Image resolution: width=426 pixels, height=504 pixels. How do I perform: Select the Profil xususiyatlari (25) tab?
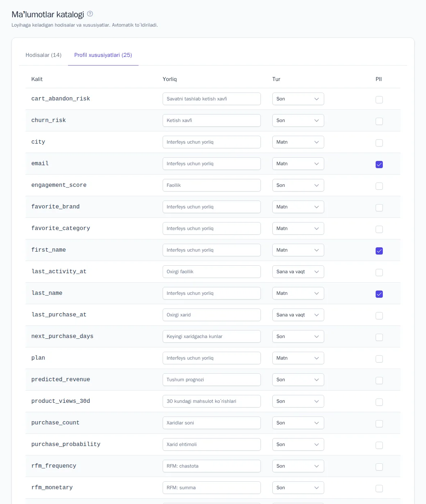point(103,55)
